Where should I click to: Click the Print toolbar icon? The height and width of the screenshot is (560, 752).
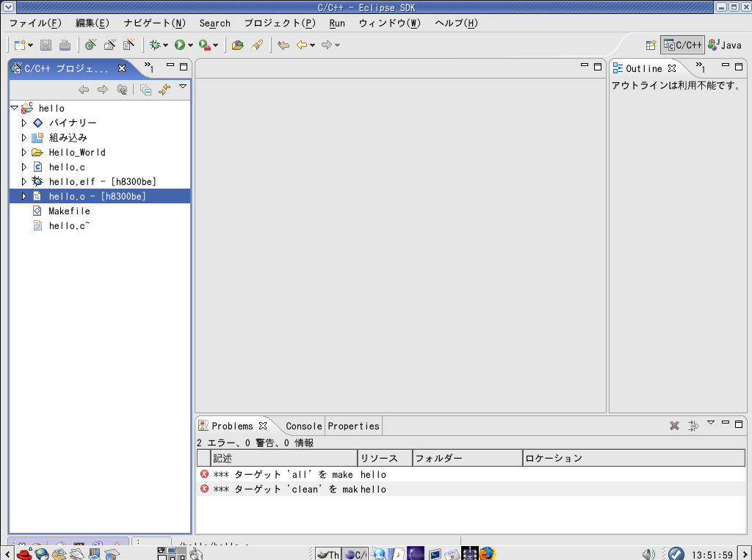65,45
